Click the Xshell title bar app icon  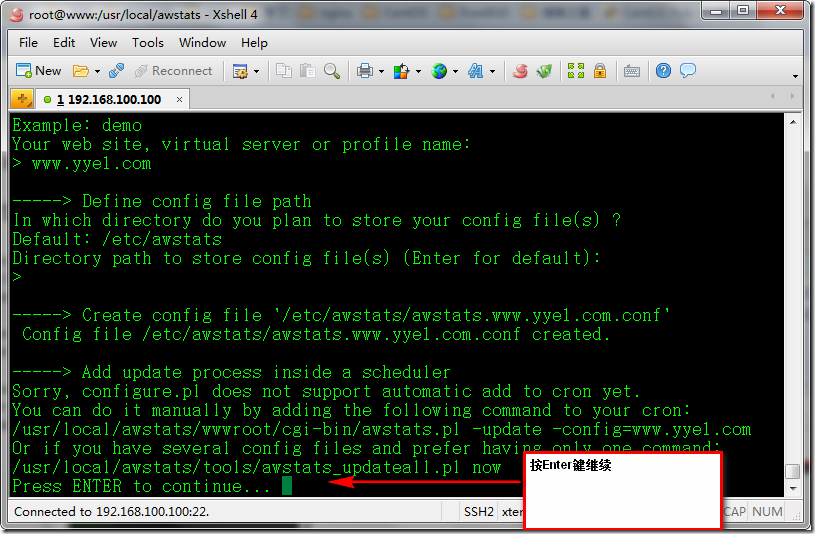pos(17,15)
